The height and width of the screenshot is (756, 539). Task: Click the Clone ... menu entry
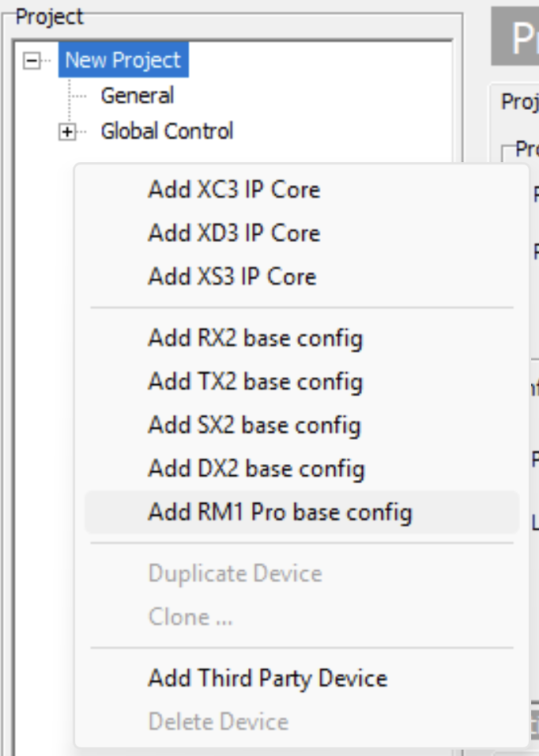[x=190, y=617]
